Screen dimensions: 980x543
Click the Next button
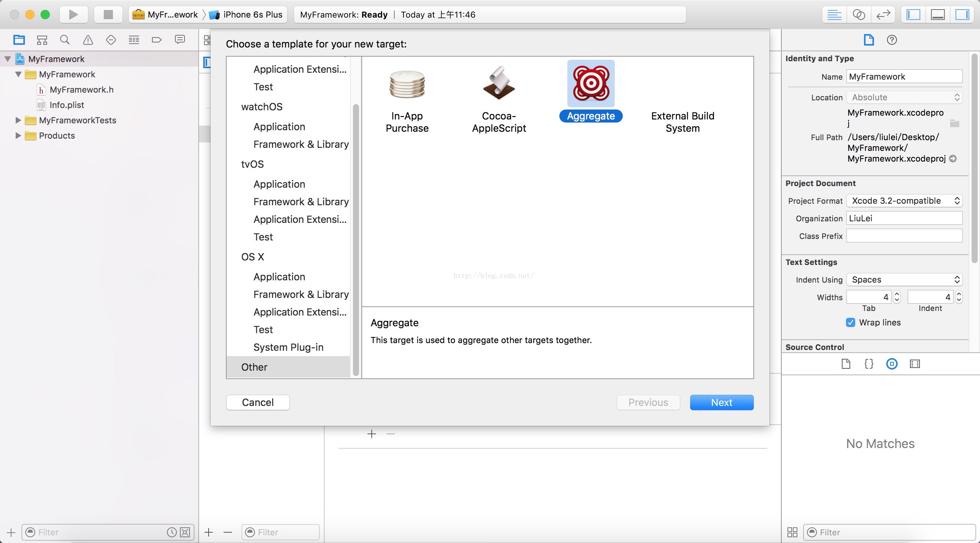tap(722, 402)
